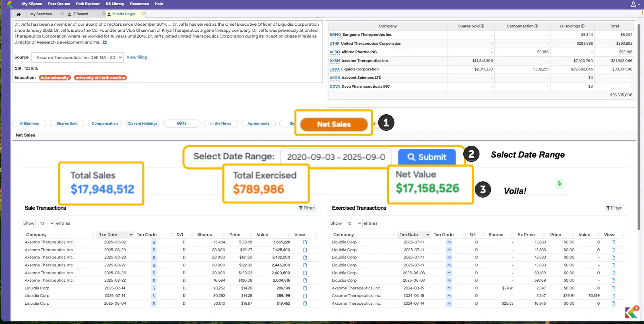Open the chat widget with notification badge
The width and height of the screenshot is (644, 324).
click(632, 312)
